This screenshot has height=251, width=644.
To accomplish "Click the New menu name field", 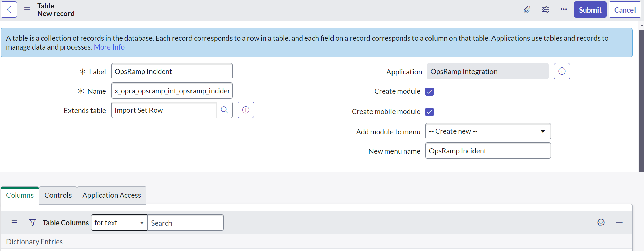I will [488, 151].
